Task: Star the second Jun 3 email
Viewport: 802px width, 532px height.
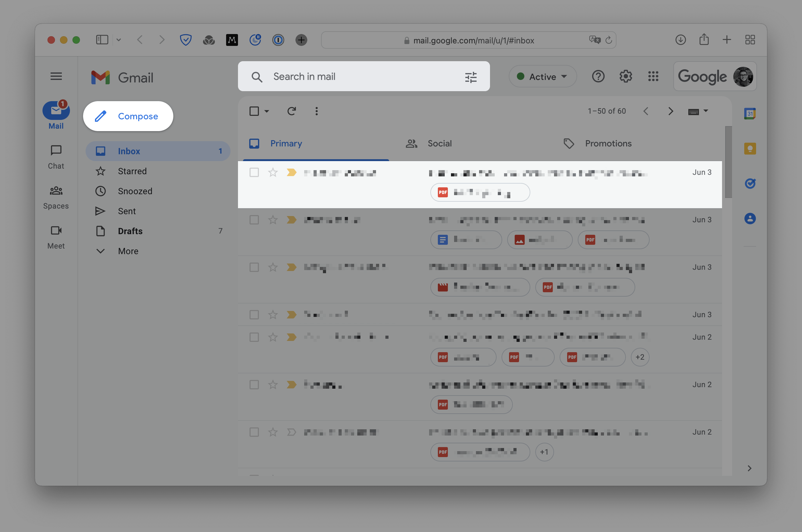Action: [x=273, y=220]
